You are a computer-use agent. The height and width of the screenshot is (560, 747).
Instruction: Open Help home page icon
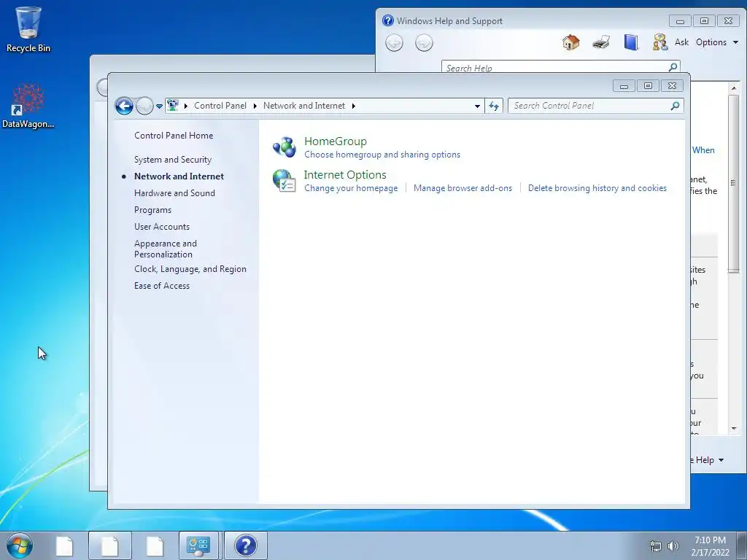pos(570,42)
